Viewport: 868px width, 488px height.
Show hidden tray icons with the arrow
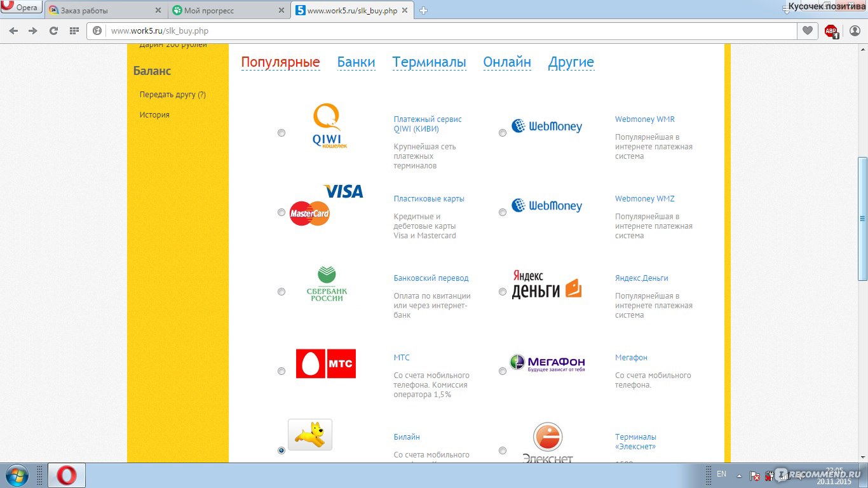[x=739, y=475]
